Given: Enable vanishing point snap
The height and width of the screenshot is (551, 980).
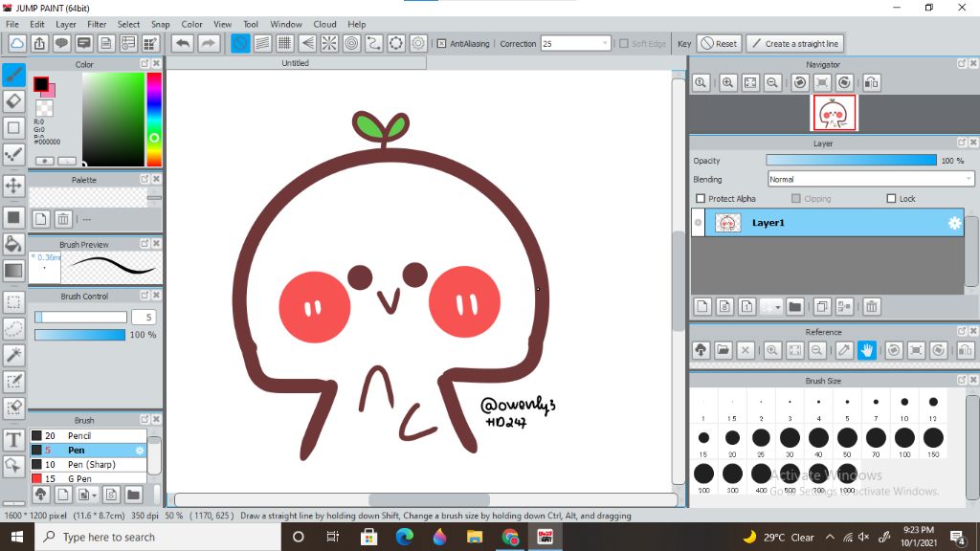Looking at the screenshot, I should 307,43.
